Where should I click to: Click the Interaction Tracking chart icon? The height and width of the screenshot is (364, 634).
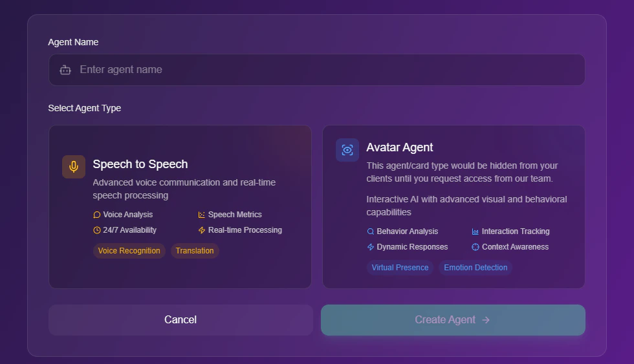point(475,231)
